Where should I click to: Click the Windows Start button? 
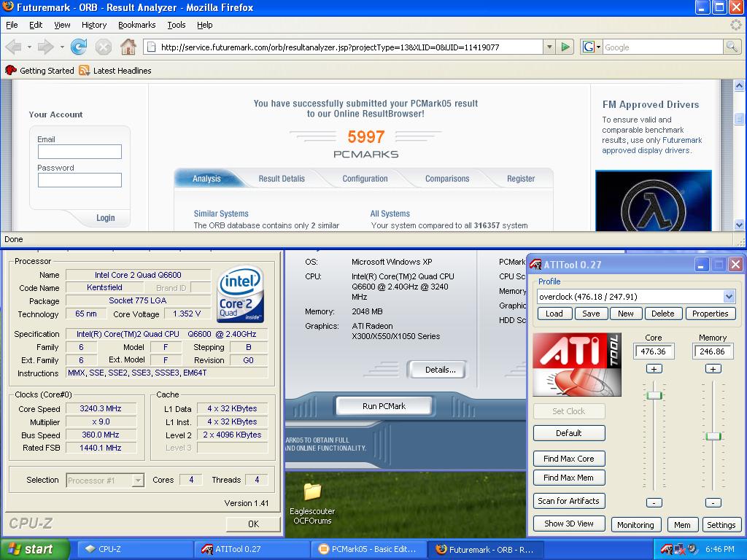[x=34, y=549]
